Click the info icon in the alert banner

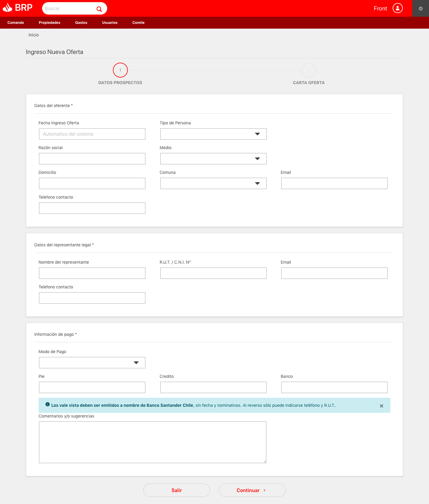click(x=47, y=405)
